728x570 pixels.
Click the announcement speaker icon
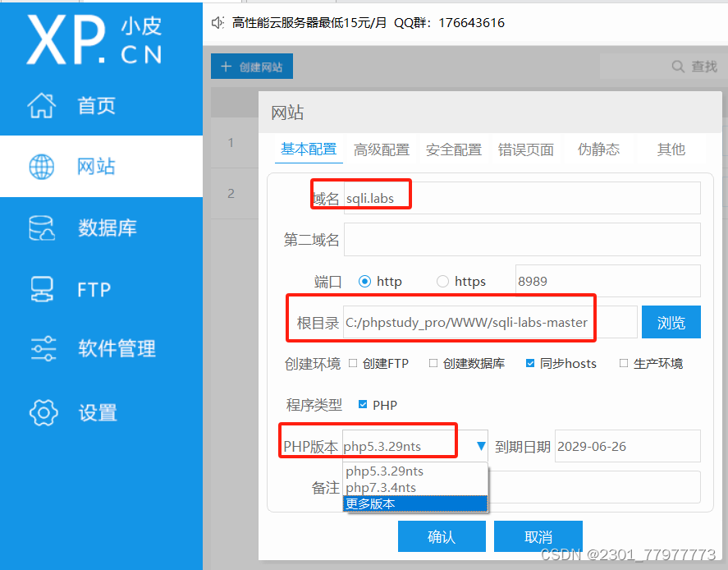tap(217, 23)
